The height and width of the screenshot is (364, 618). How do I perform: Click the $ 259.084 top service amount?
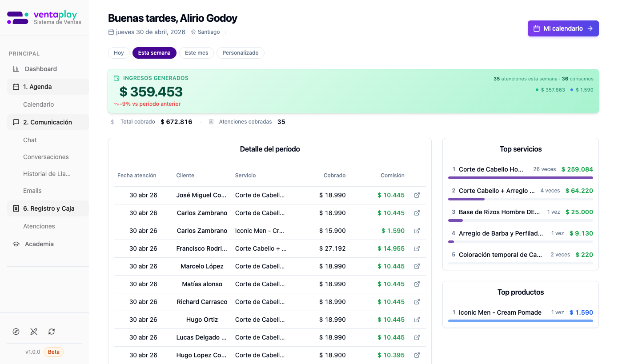click(577, 169)
